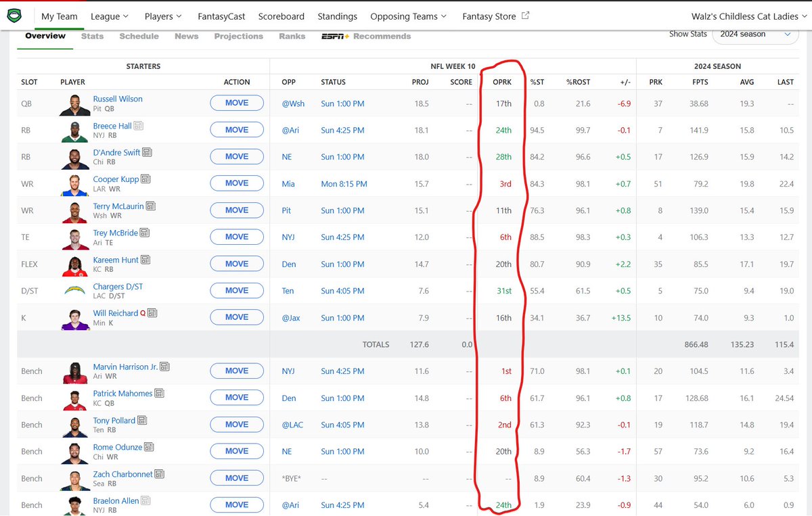Click the Fantasy Store external link icon
Screen dimensions: 812x516
[x=526, y=16]
